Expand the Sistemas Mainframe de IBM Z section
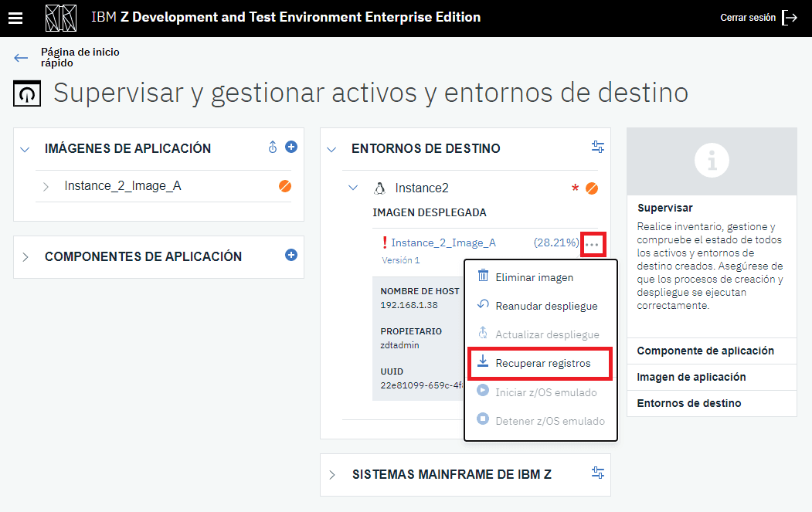The height and width of the screenshot is (512, 812). tap(331, 475)
